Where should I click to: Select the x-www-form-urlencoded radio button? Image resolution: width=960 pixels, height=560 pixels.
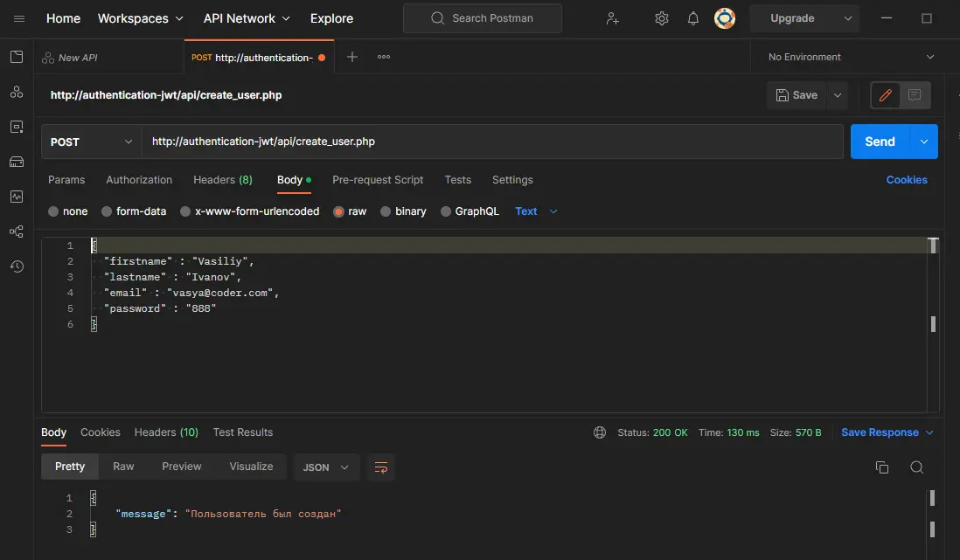[x=185, y=211]
